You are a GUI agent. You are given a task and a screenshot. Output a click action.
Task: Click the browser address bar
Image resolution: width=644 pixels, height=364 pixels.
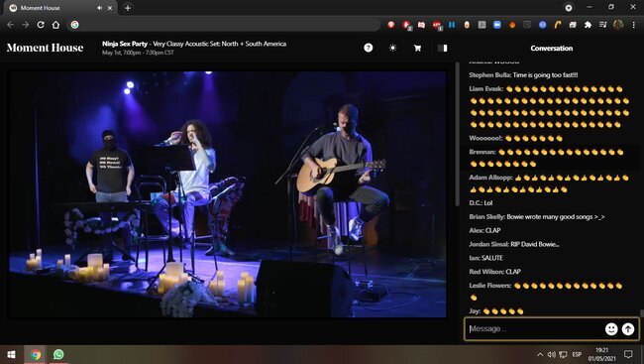(x=224, y=25)
